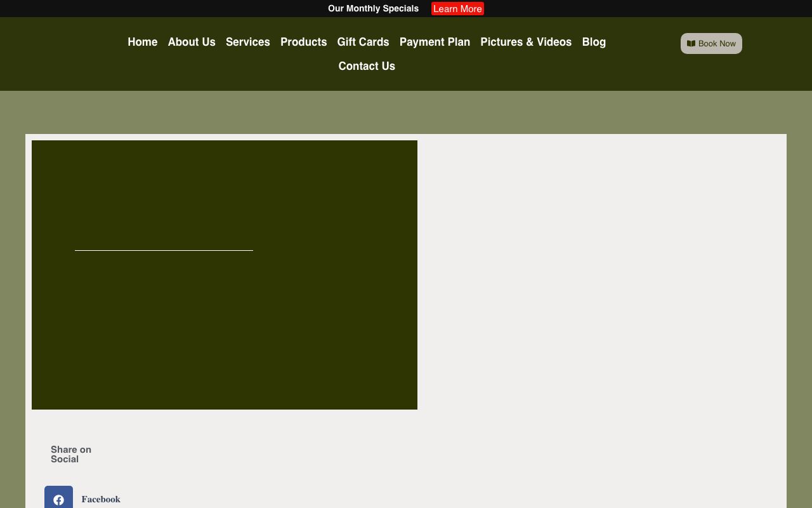Click the Book Now button label
This screenshot has width=812, height=508.
pos(717,44)
